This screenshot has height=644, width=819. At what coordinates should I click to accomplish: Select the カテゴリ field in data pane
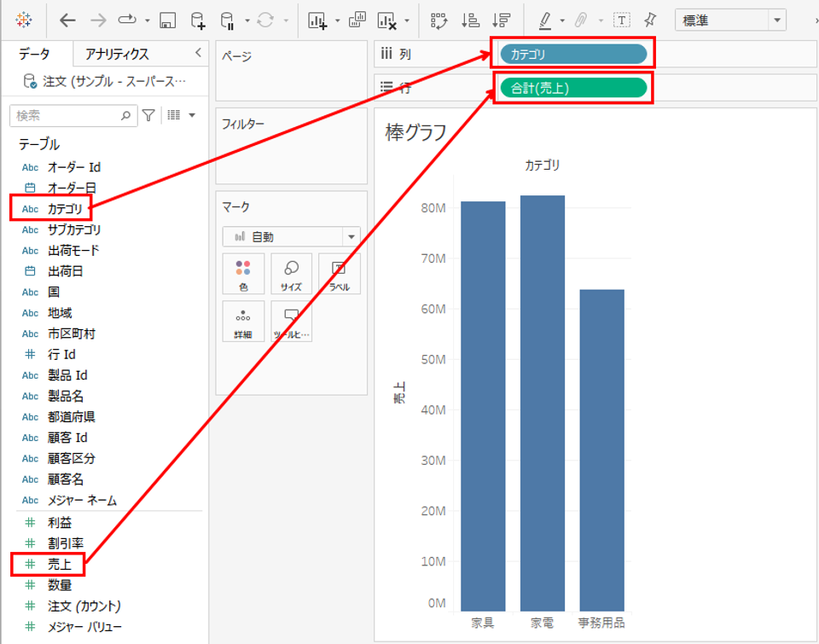coord(65,209)
